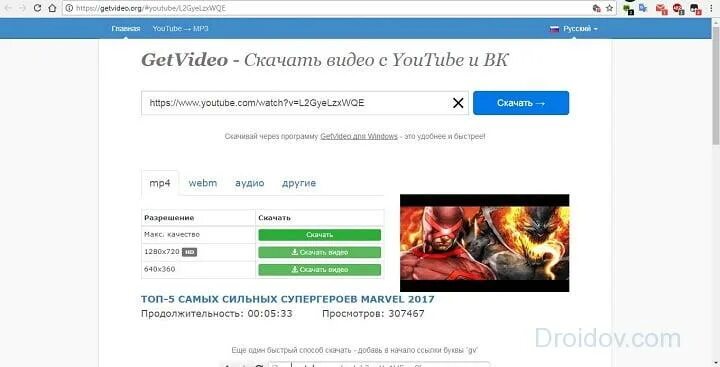Open the round red extension icon
Screen dimensions: 720x367
[678, 8]
